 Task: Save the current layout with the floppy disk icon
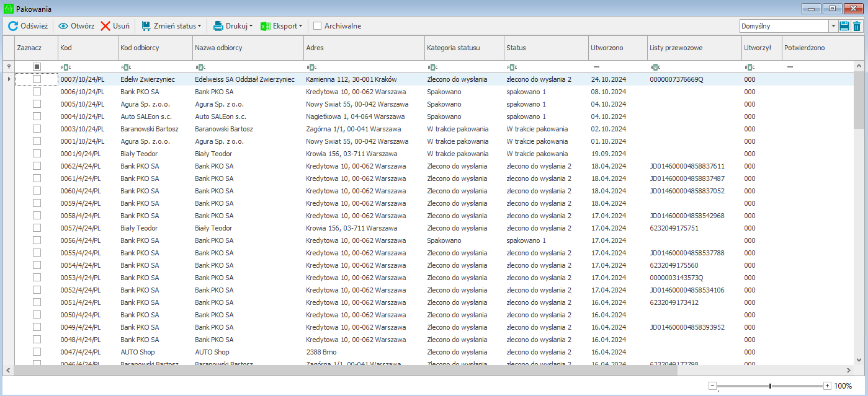[844, 26]
